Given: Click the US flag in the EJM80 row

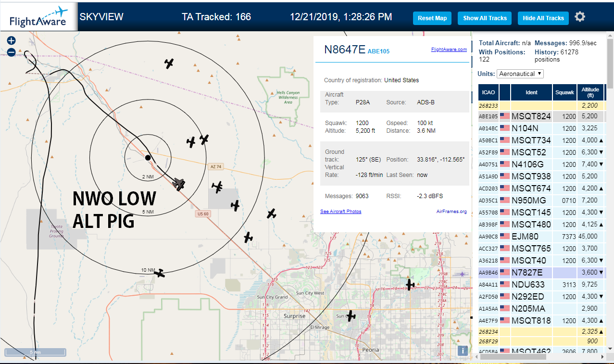Looking at the screenshot, I should coord(504,237).
